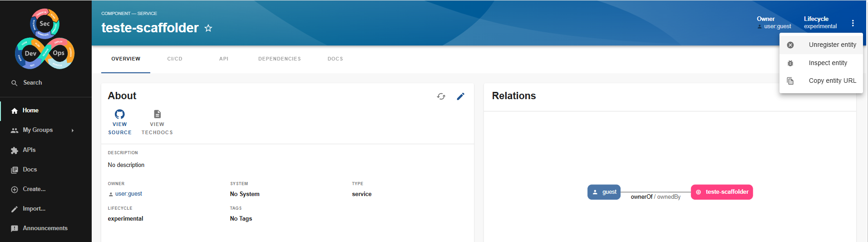Open APIs via the puzzle icon

pos(15,150)
